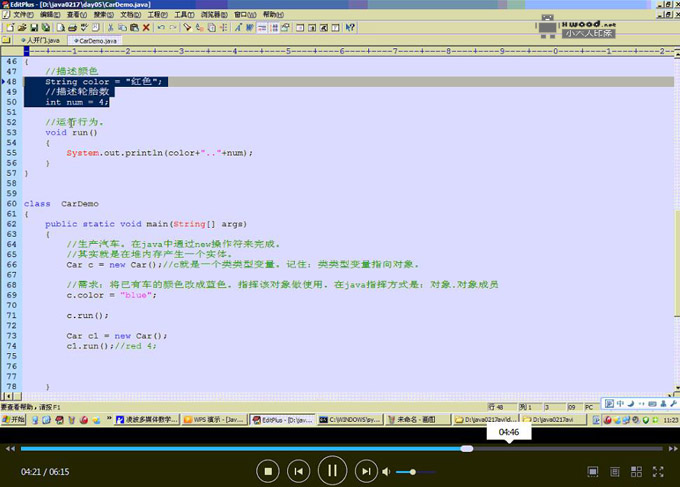Click the Windows Start 开始 button
Image resolution: width=680 pixels, height=487 pixels.
click(13, 420)
